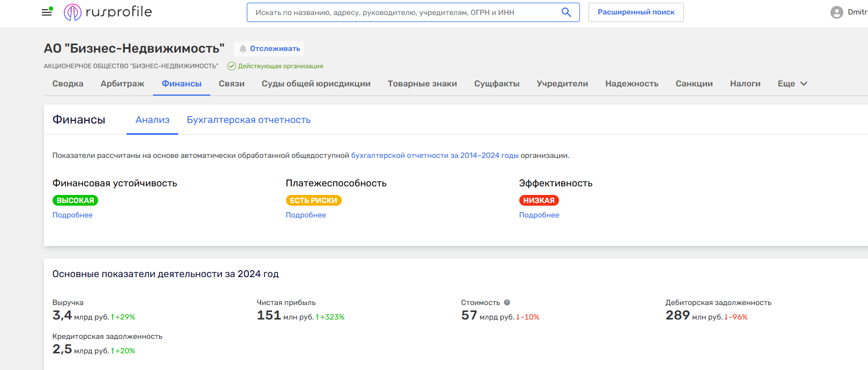Click the ЕСТЬ РИСКИ orange badge

[x=313, y=200]
